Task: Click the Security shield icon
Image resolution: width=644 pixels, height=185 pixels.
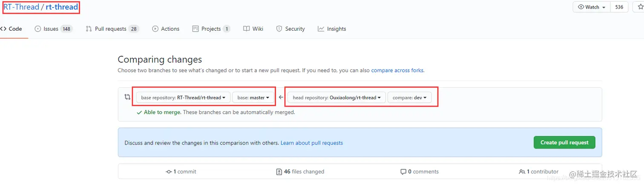Action: point(279,29)
